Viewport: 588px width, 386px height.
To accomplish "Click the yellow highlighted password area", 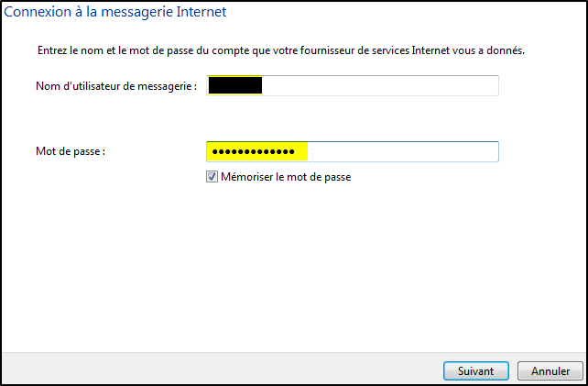I will click(x=256, y=151).
